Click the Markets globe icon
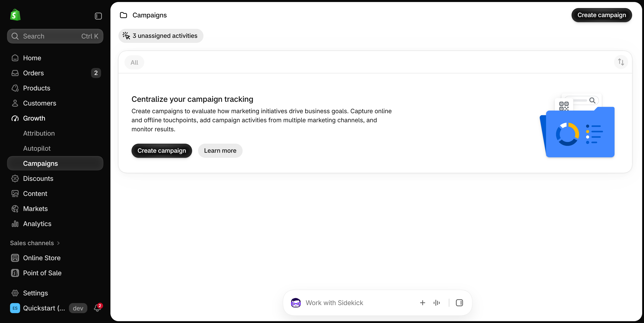 (x=15, y=209)
